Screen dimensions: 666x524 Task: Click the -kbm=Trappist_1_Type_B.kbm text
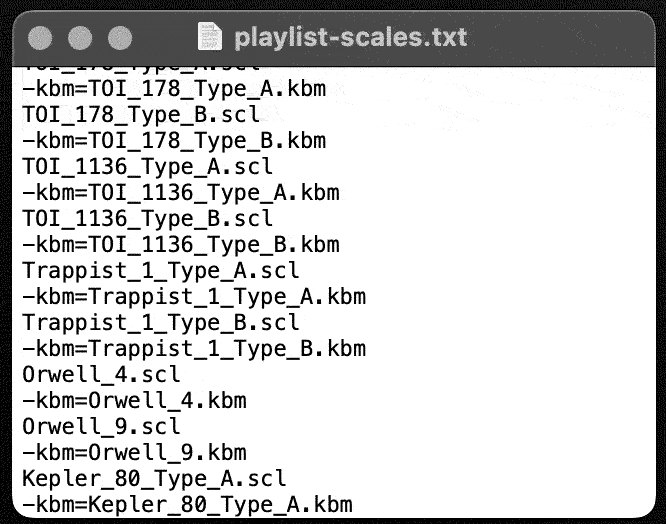tap(194, 349)
